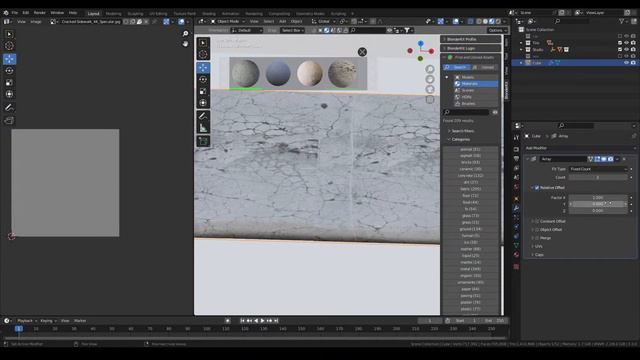
Task: Select the Annotate tool in the 3D viewport toolbar
Action: (x=203, y=116)
